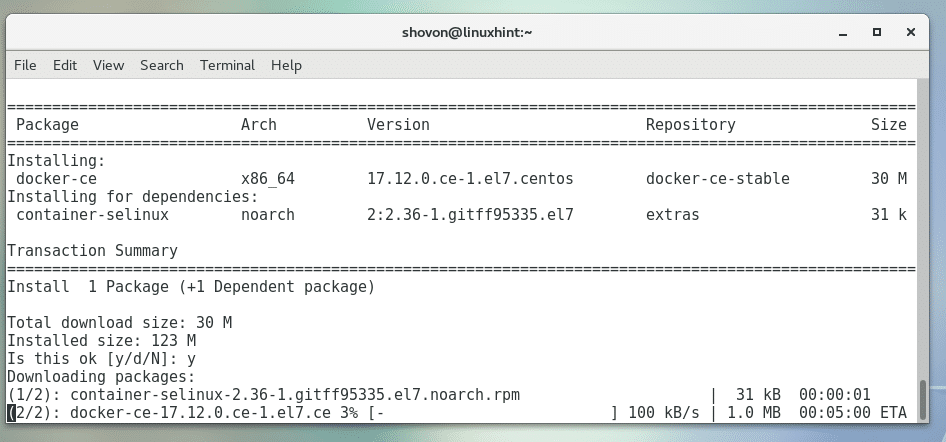The width and height of the screenshot is (946, 442).
Task: Click the docker-ce-17.12.0 download progress line
Action: 457,413
